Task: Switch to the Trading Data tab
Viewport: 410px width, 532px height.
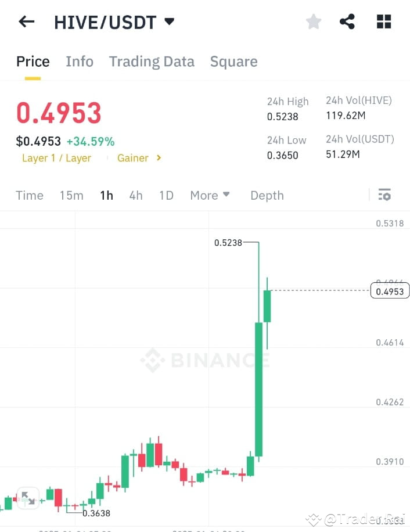Action: coord(152,61)
